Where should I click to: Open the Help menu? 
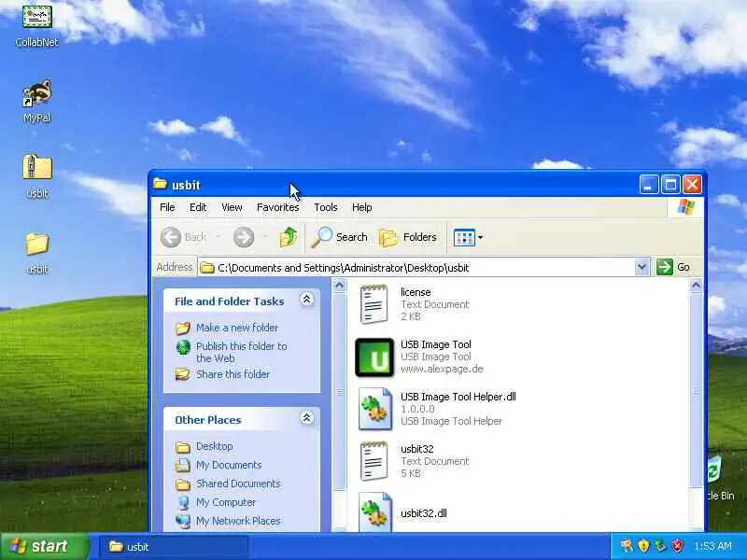pos(362,207)
